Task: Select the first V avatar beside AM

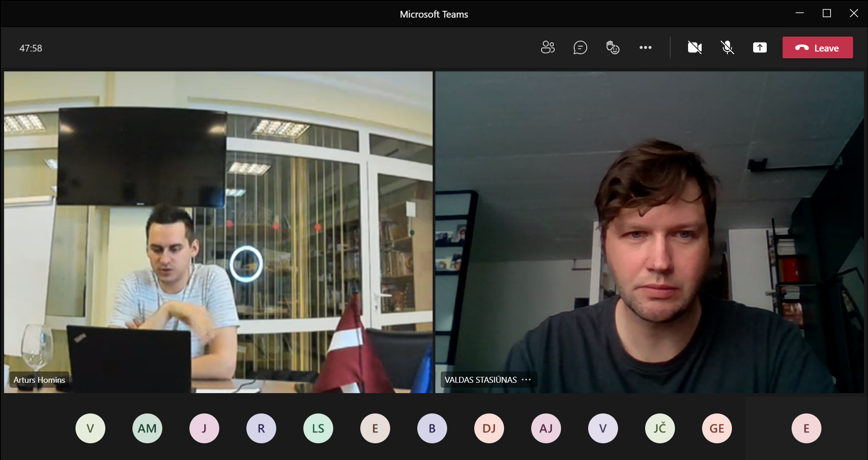Action: pos(90,428)
